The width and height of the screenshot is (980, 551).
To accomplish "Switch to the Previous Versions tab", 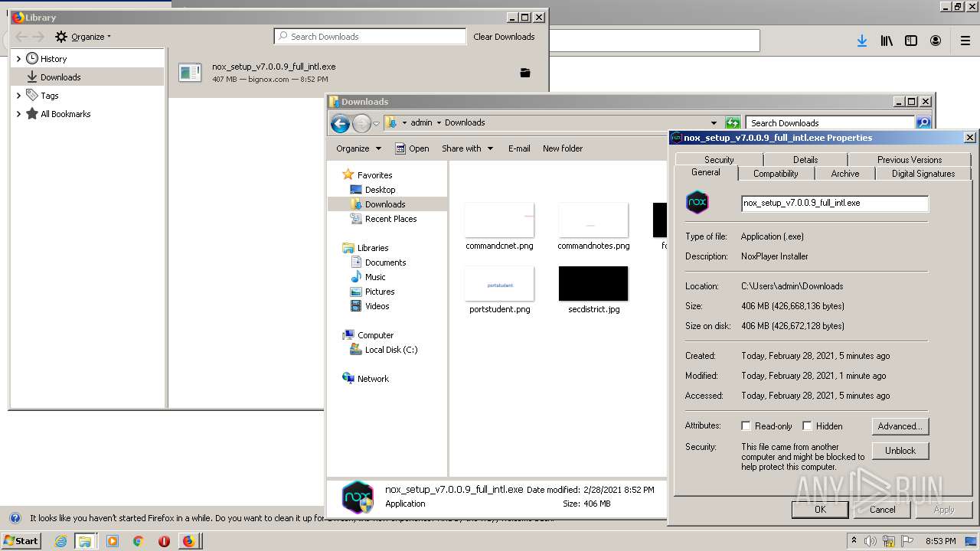I will click(910, 159).
